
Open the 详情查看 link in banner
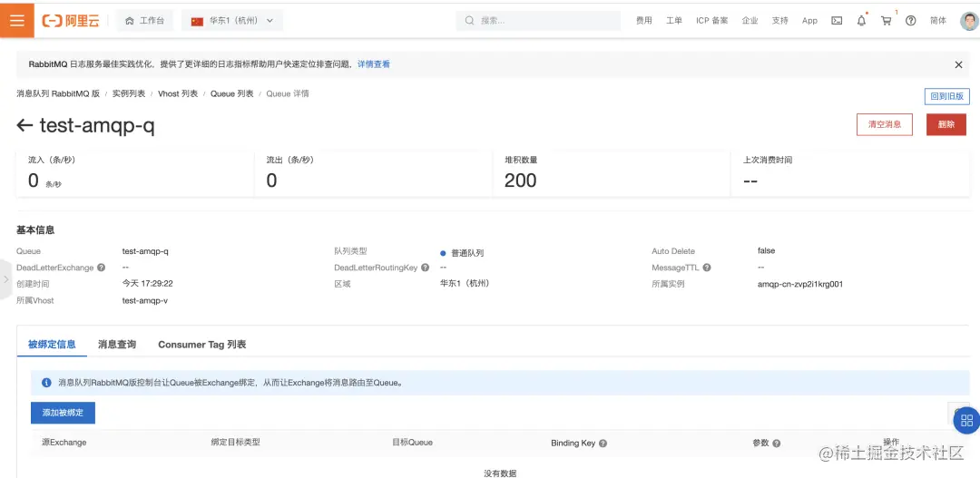tap(374, 64)
